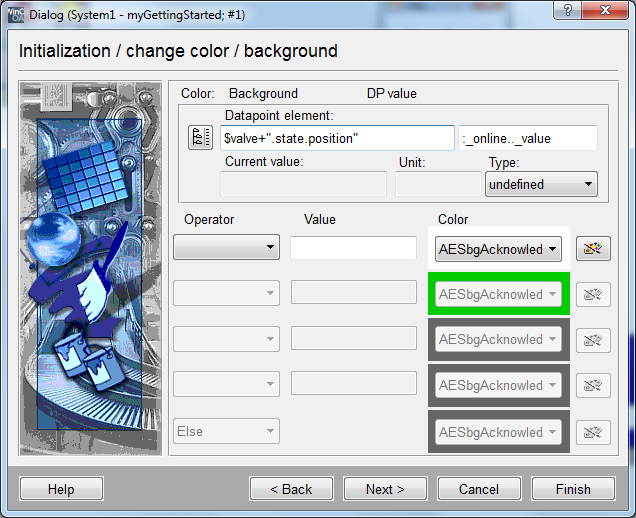Open the first Operator dropdown
Screen dimensions: 636x518
click(x=226, y=248)
